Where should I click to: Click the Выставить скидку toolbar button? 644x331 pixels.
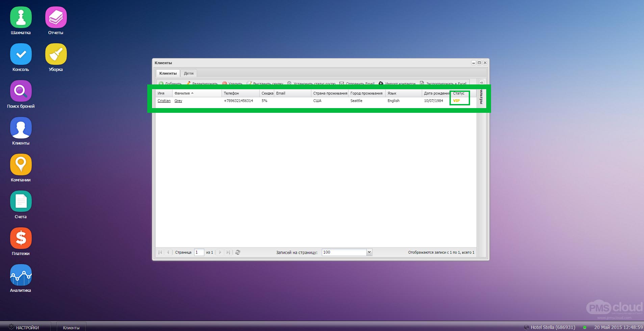pyautogui.click(x=265, y=83)
